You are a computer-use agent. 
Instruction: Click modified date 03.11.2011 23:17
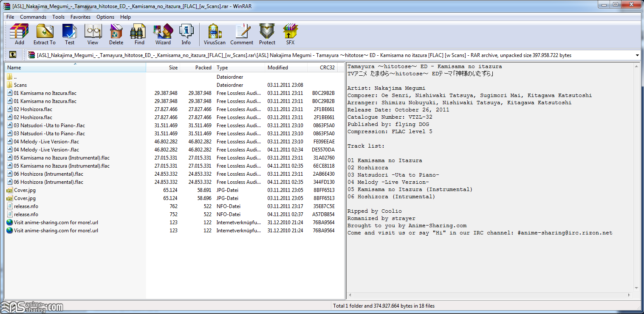coord(285,206)
